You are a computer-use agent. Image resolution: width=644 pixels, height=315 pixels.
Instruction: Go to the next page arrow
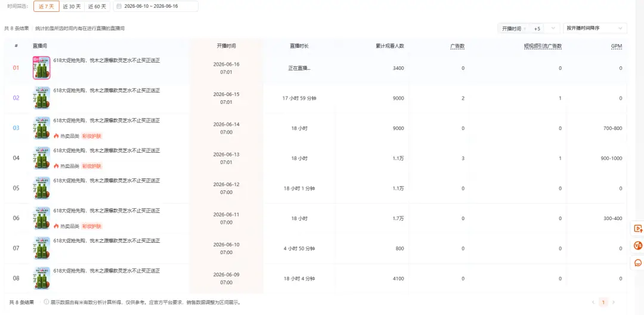tap(614, 302)
